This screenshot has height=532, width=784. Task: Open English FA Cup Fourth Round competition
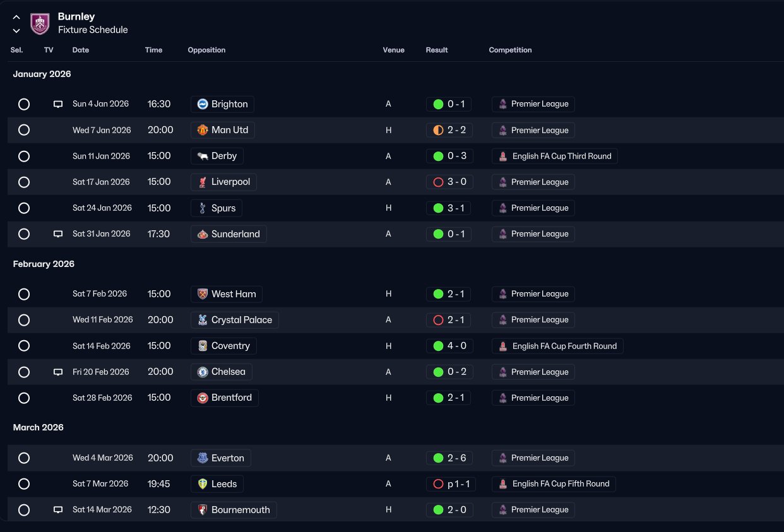pos(557,346)
